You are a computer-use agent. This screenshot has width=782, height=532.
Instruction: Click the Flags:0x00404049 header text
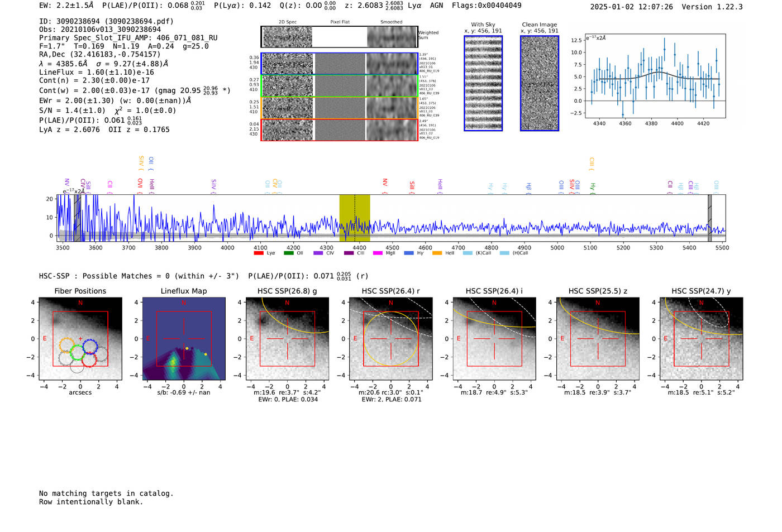click(487, 6)
